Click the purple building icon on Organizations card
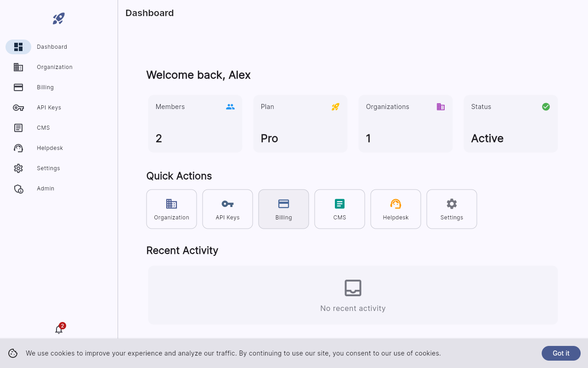The width and height of the screenshot is (588, 368). [441, 106]
